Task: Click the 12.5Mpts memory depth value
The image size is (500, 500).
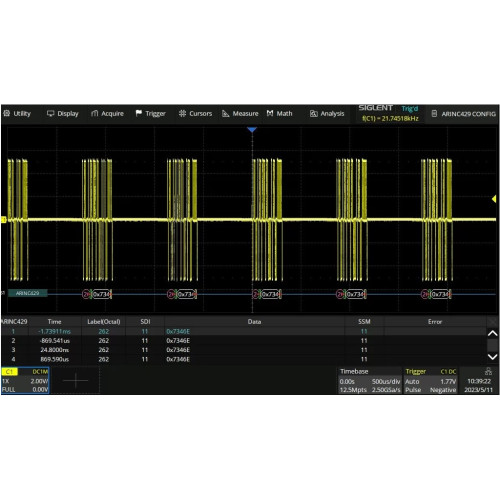Action: click(353, 390)
